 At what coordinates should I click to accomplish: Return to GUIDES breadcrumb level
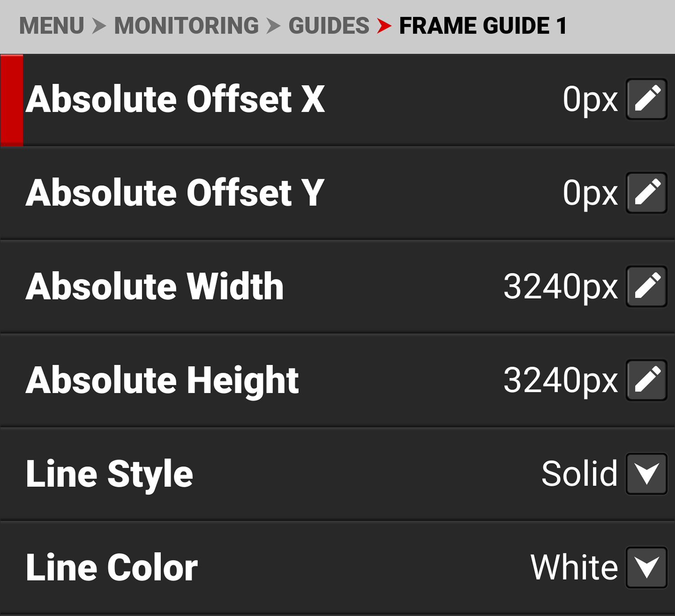coord(329,26)
